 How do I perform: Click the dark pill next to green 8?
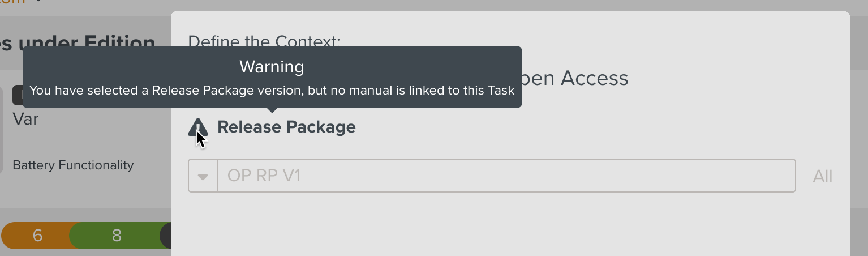point(165,236)
